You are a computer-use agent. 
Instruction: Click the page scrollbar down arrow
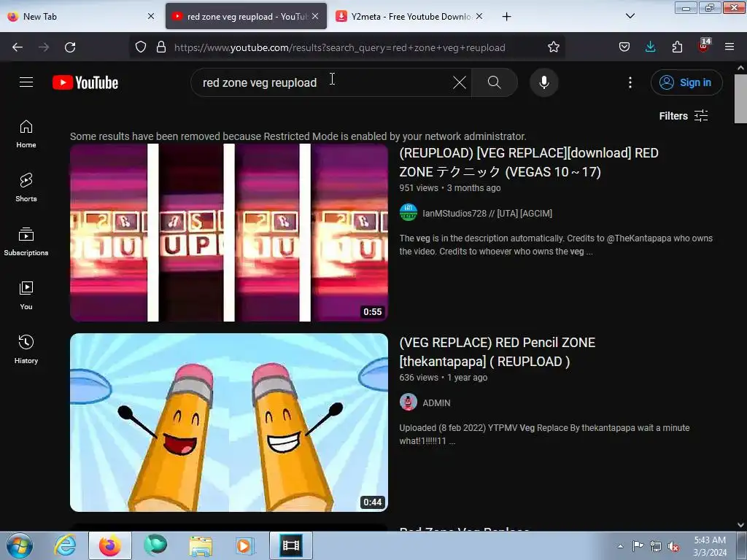(740, 525)
